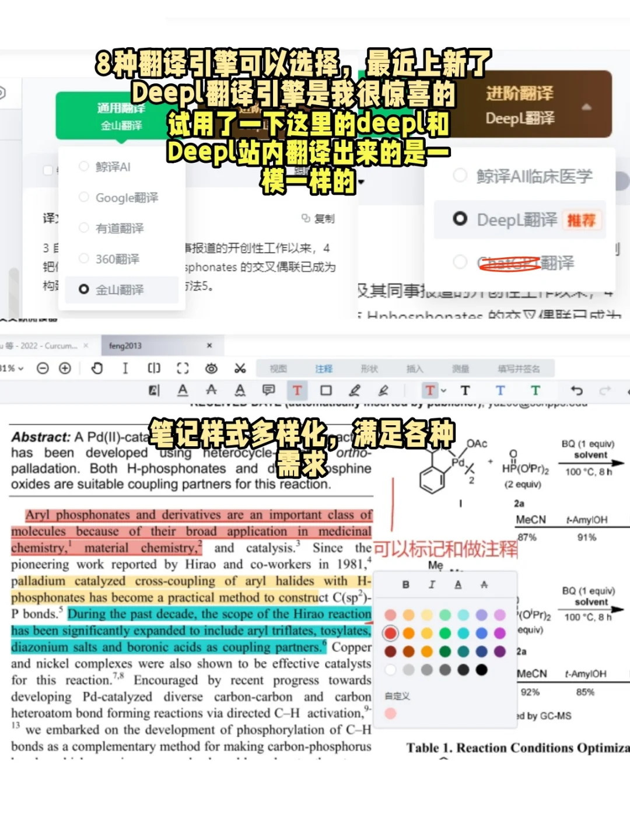Select the red T highlight tool
Screen dimensions: 630x840
tap(297, 390)
